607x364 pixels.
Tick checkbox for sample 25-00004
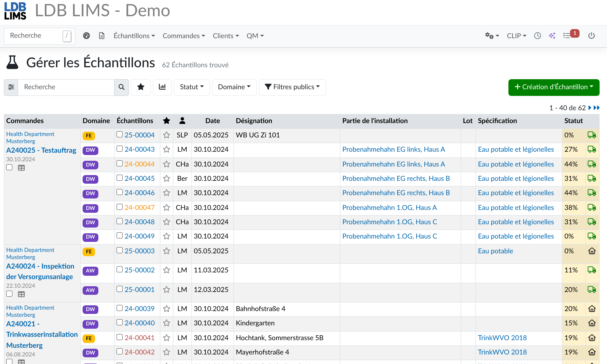[x=120, y=135]
